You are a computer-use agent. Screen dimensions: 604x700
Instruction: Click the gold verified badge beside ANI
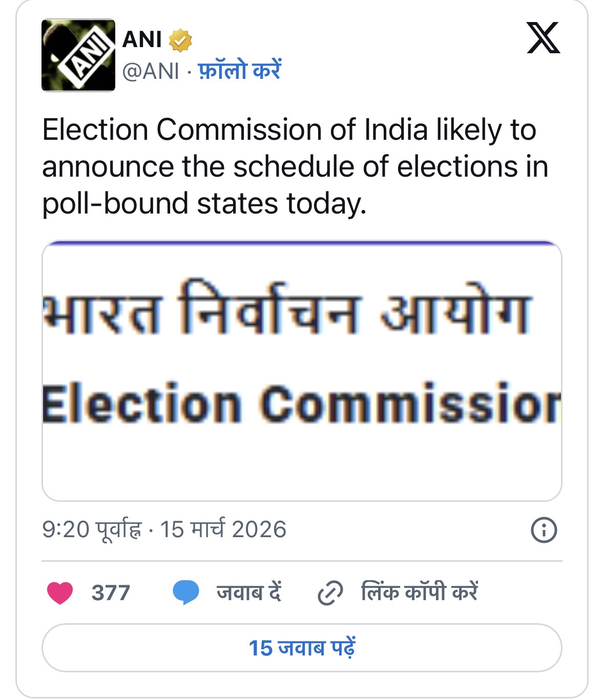(x=180, y=40)
